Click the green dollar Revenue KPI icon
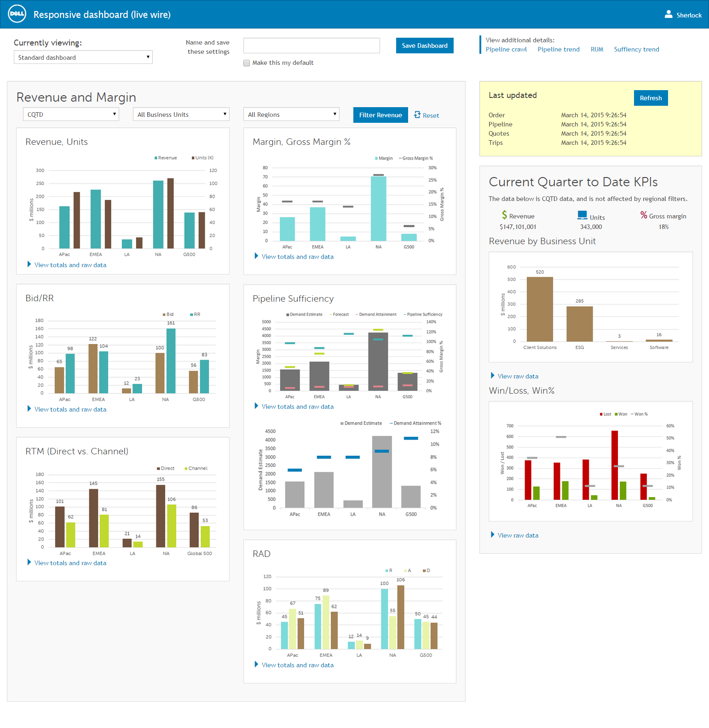This screenshot has width=709, height=728. point(504,215)
